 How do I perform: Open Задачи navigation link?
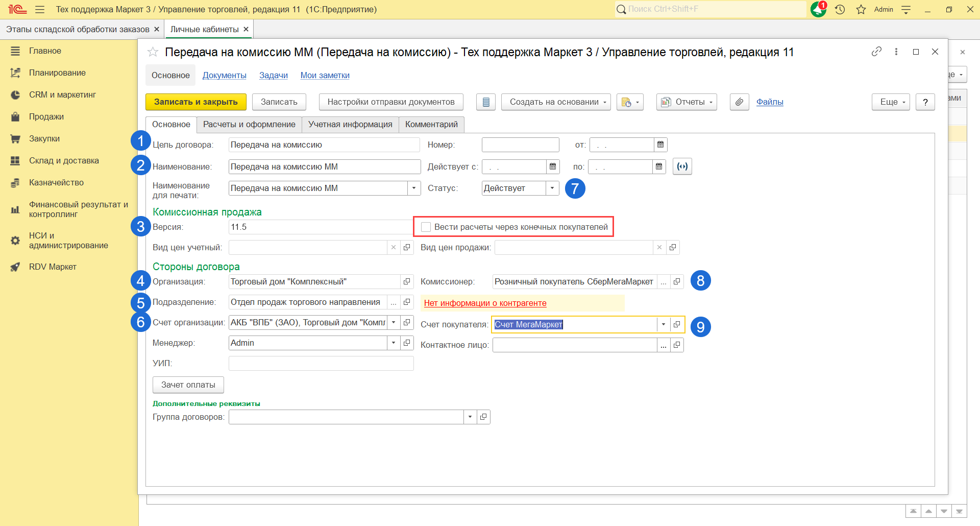point(274,76)
